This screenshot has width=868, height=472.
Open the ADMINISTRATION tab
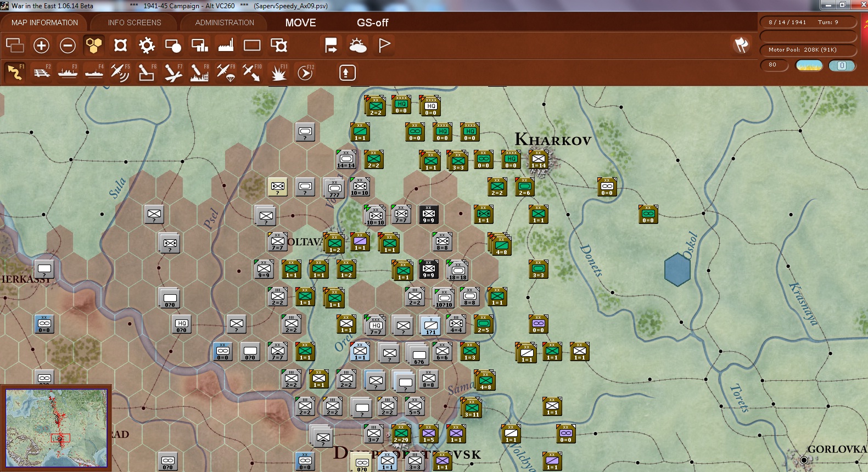(x=225, y=23)
